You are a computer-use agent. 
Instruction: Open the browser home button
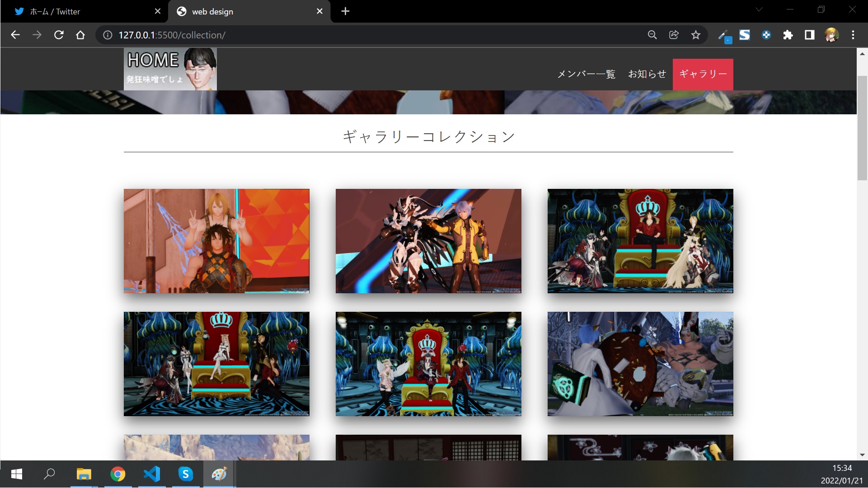pyautogui.click(x=80, y=35)
